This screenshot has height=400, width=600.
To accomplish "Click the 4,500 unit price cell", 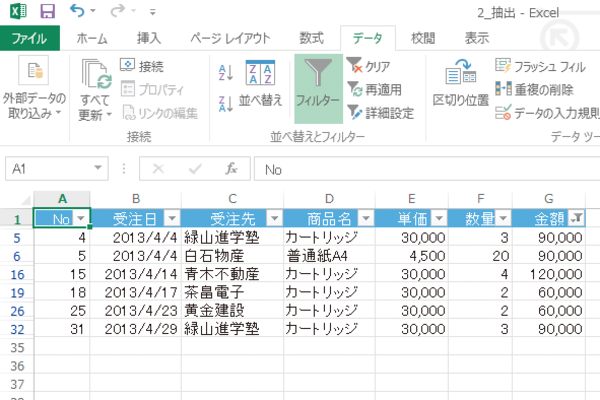I will pyautogui.click(x=411, y=256).
